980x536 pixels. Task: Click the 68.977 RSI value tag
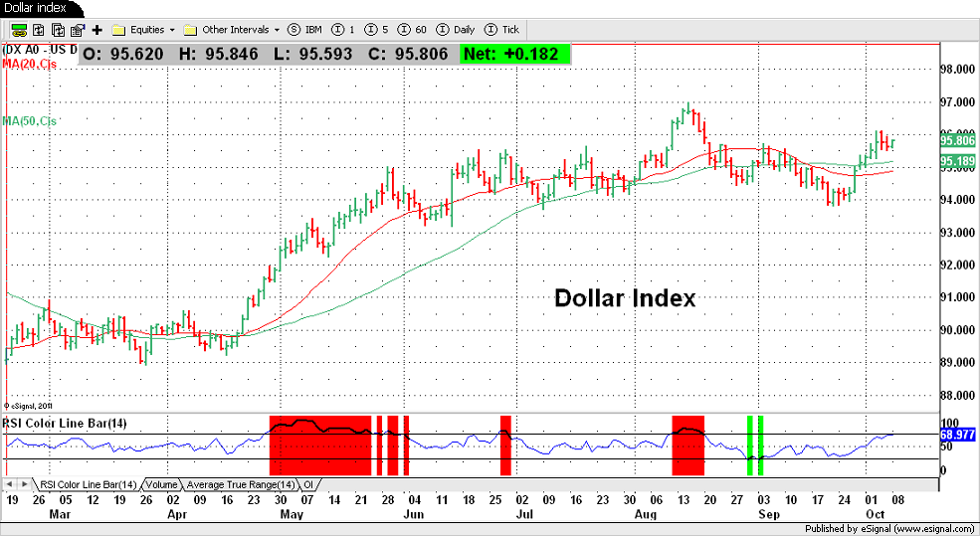[x=957, y=434]
